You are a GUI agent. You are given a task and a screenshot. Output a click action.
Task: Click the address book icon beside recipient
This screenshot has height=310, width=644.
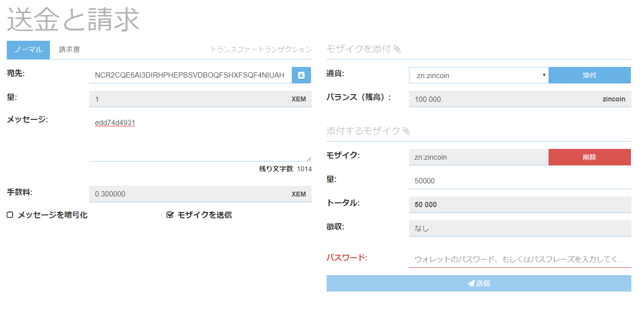[x=301, y=75]
